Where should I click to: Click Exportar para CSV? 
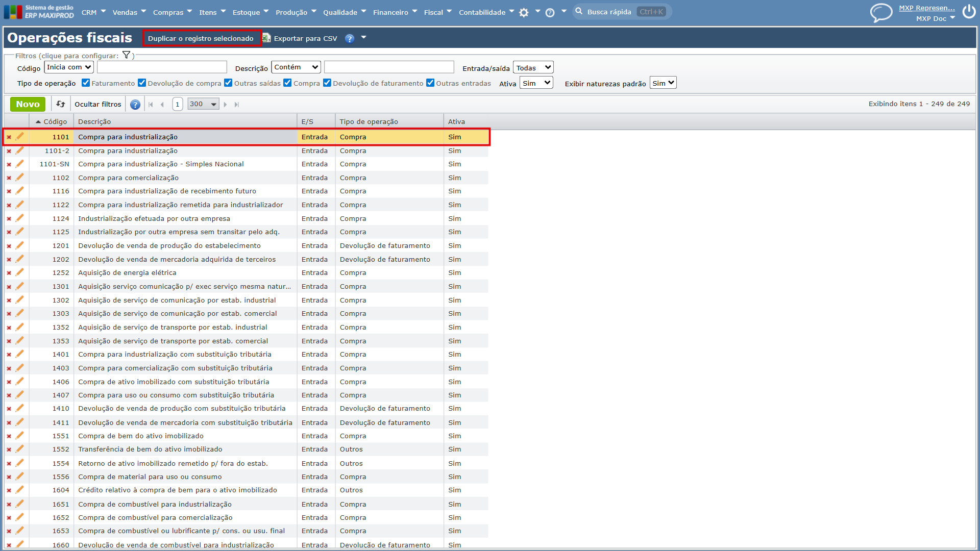click(300, 39)
